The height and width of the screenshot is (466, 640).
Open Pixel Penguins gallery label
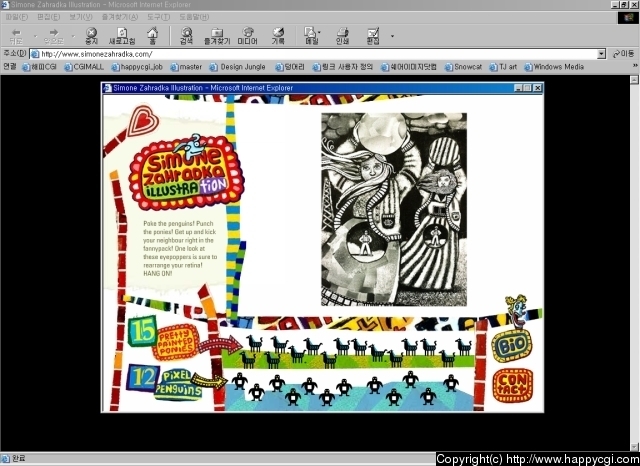(178, 384)
